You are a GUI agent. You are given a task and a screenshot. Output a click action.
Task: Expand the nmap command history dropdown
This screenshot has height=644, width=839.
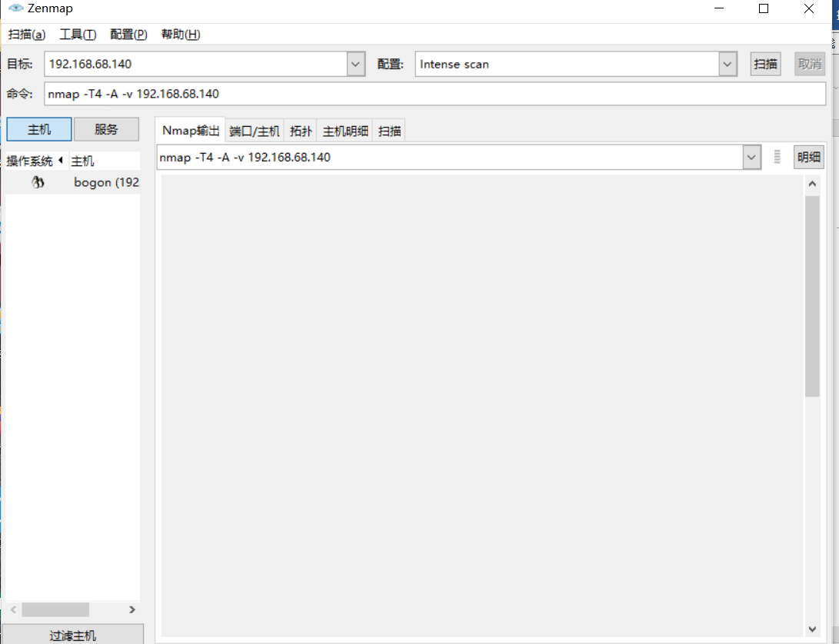click(x=751, y=157)
